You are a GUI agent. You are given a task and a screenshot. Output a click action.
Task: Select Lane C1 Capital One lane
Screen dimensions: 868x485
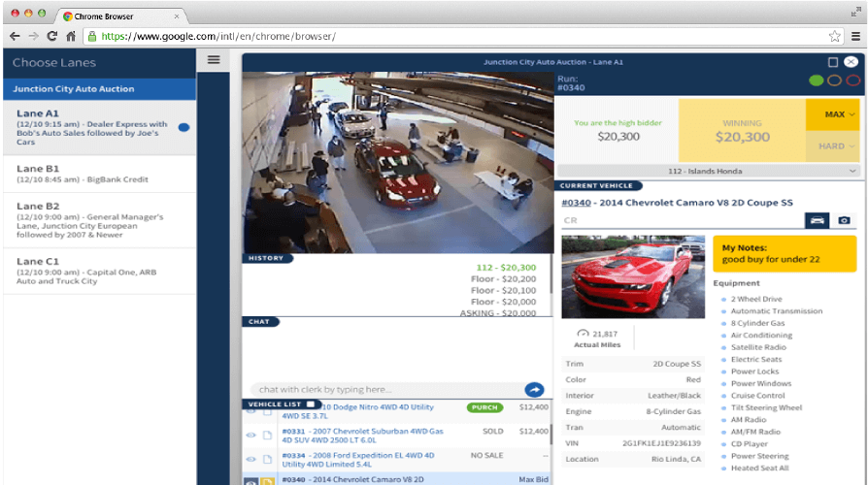coord(100,271)
